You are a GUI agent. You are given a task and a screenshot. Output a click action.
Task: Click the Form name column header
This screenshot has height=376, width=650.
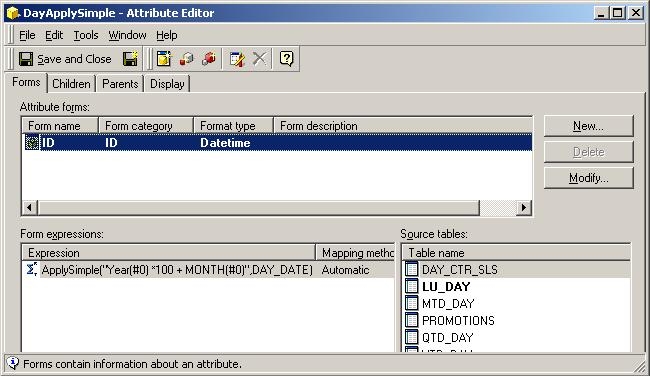point(60,126)
